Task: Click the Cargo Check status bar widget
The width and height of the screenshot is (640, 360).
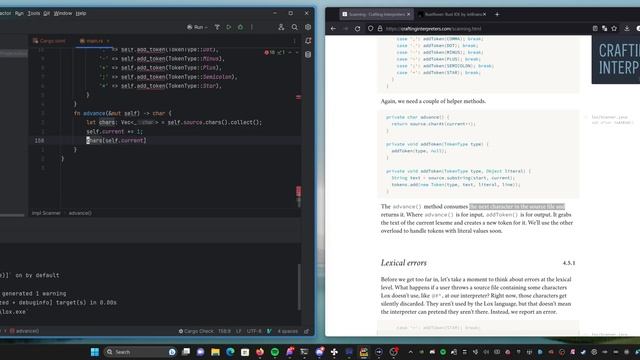Action: coord(196,331)
